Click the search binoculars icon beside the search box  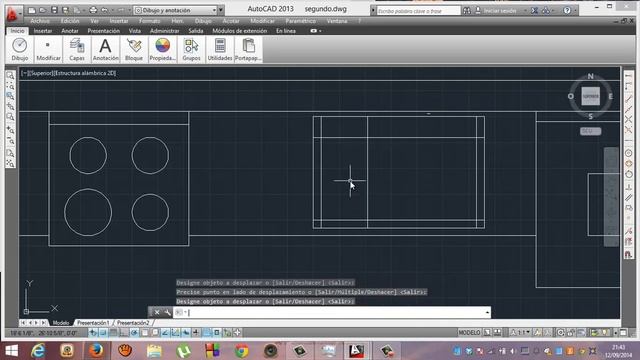[x=467, y=11]
